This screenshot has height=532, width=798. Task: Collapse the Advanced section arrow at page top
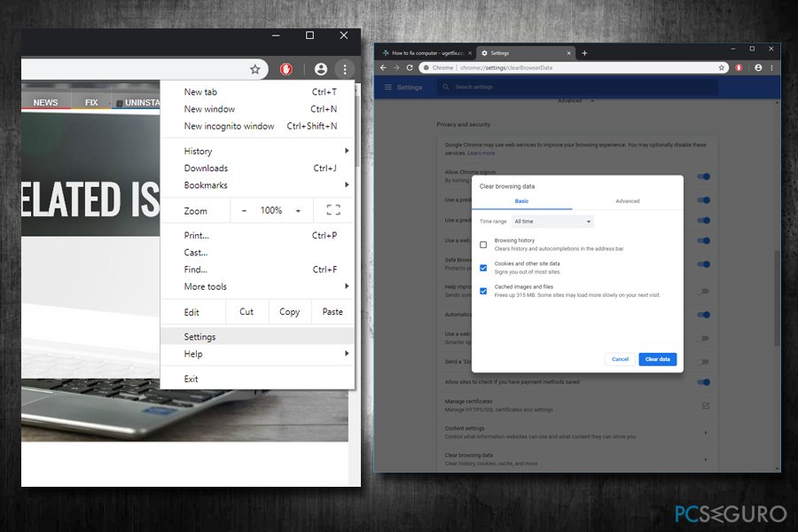click(592, 101)
